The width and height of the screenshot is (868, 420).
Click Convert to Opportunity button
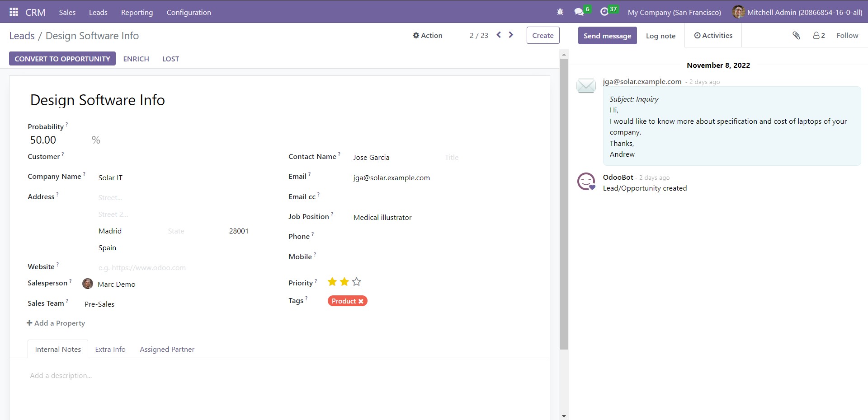point(62,59)
